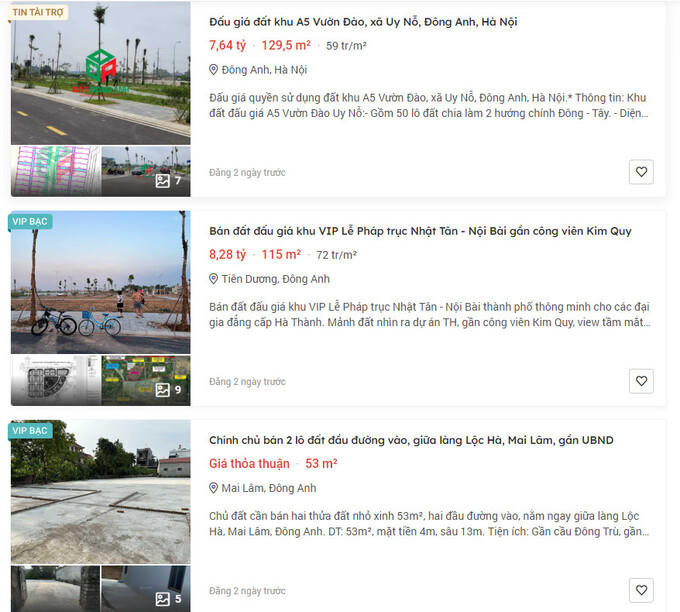This screenshot has height=612, width=680.
Task: Click location pin beside Tiên Dương, Đông Anh
Action: point(213,278)
